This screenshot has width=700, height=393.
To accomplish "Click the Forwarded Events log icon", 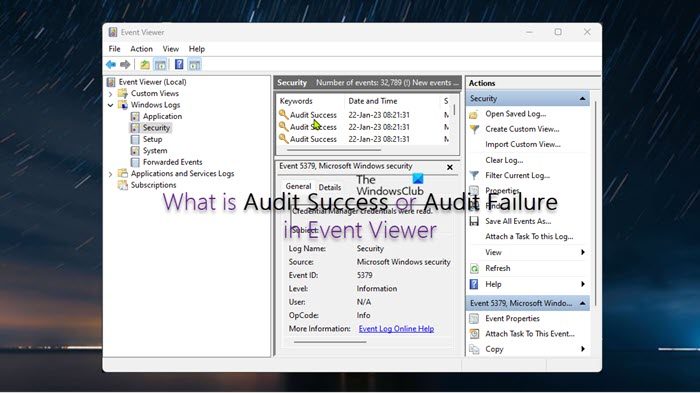I will [x=135, y=162].
